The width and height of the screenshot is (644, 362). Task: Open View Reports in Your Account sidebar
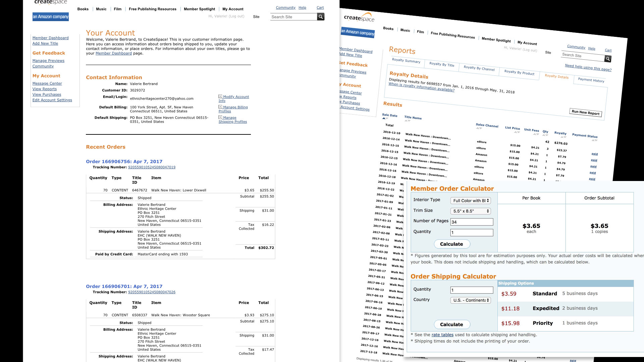pyautogui.click(x=45, y=89)
